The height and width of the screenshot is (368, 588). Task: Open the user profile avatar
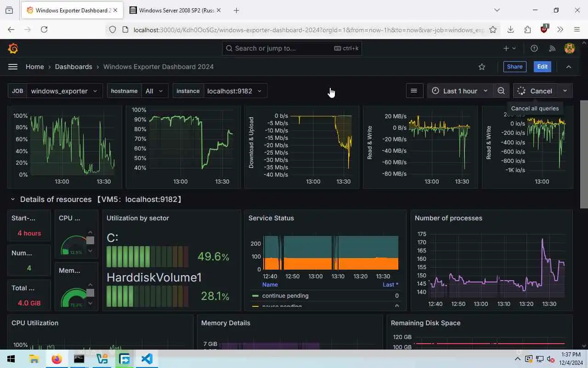click(x=570, y=48)
